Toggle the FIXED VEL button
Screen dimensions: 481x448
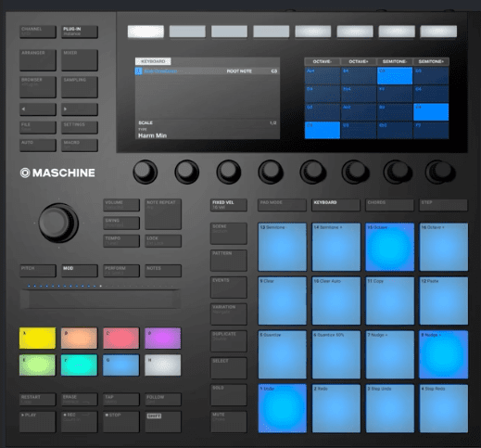coord(229,205)
